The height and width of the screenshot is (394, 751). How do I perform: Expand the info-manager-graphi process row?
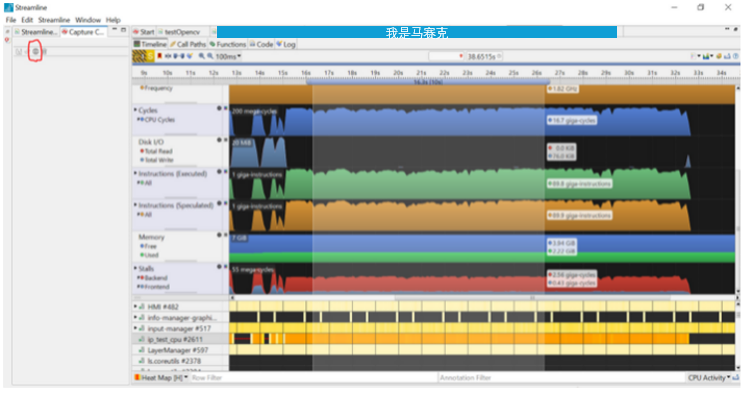(136, 317)
